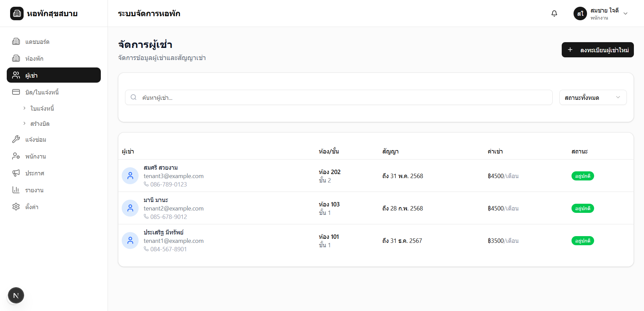The image size is (644, 311).
Task: Expand the สร้างบิล submenu chevron
Action: tap(24, 123)
